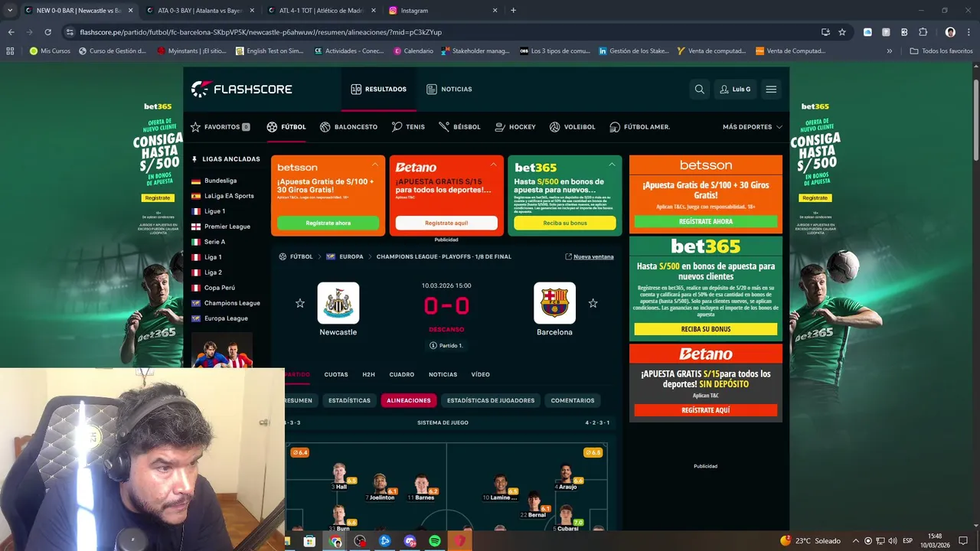
Task: Open Liga 1 pinned league
Action: point(213,257)
